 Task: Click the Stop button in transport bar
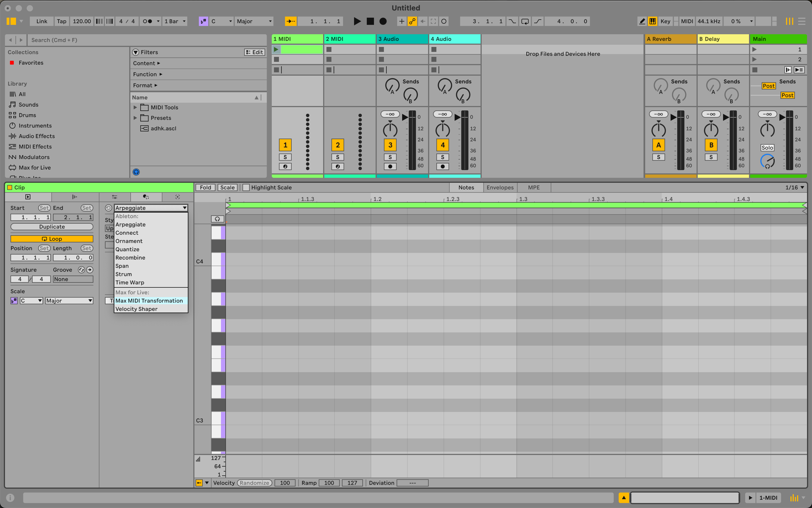(x=370, y=21)
